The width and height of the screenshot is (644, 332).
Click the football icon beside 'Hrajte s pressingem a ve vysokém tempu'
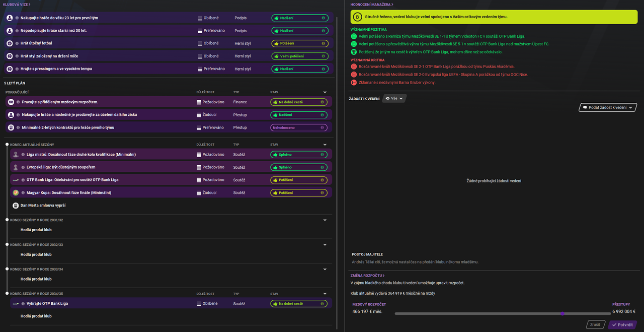[x=10, y=69]
